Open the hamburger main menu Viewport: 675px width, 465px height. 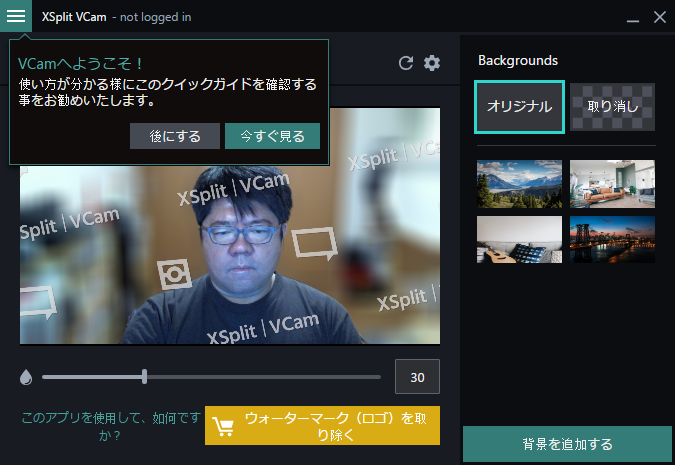click(16, 16)
